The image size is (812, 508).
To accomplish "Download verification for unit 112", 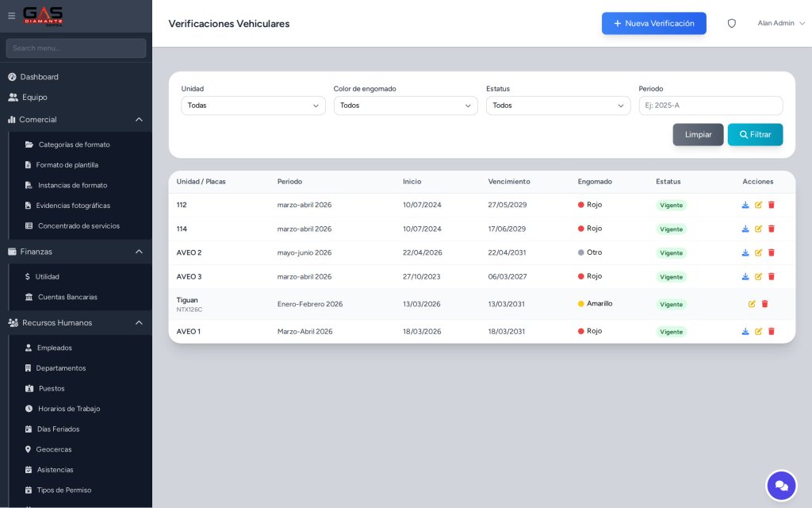I will [x=745, y=205].
